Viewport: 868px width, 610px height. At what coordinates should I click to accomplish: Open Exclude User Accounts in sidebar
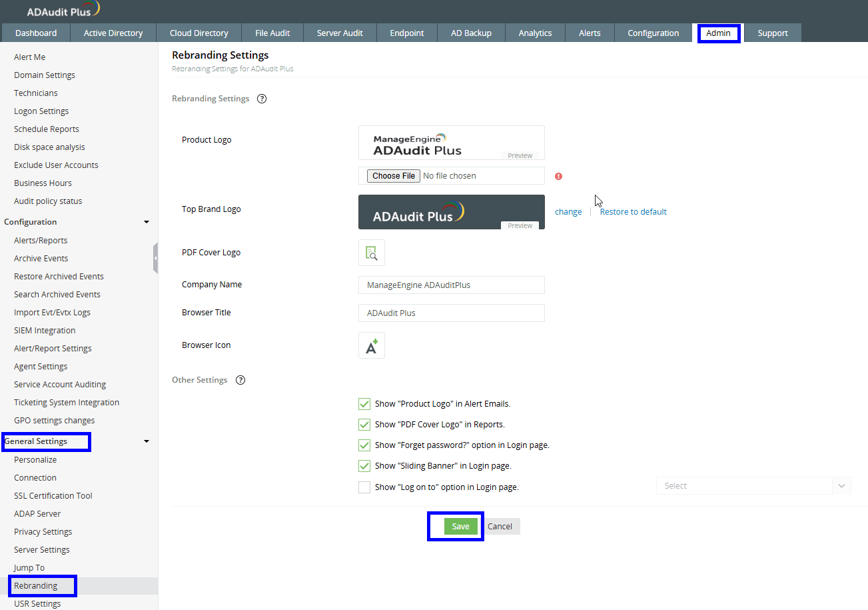(56, 165)
